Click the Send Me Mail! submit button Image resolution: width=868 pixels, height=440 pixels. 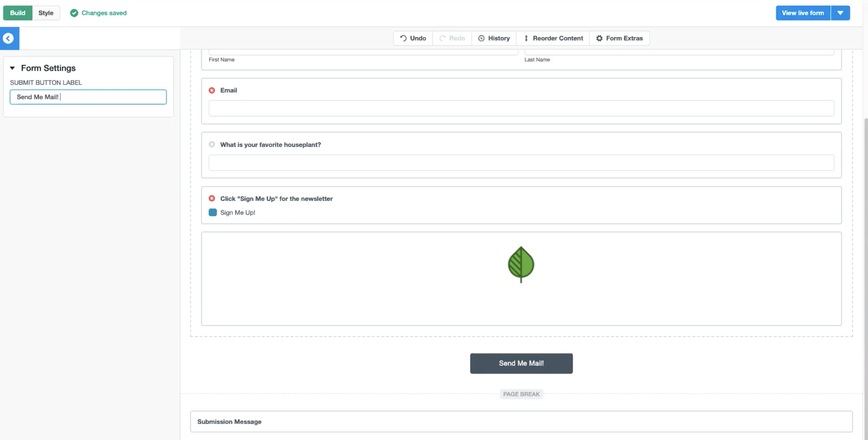click(521, 363)
